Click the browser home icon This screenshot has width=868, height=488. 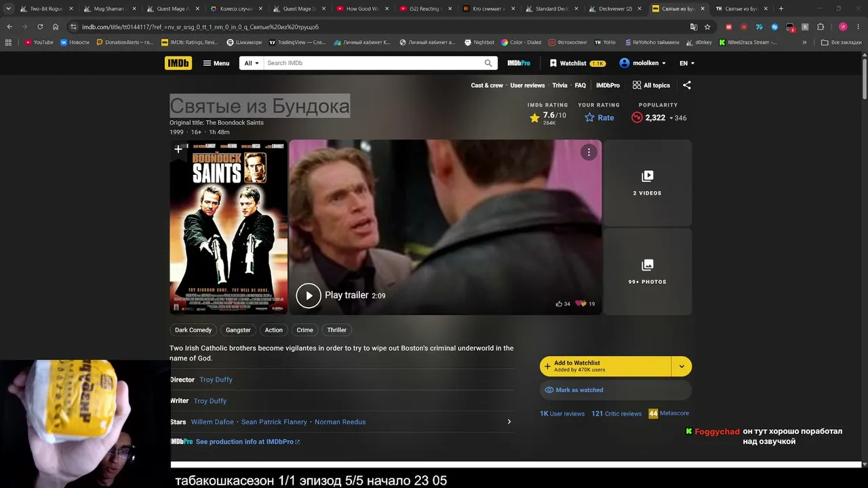point(55,26)
